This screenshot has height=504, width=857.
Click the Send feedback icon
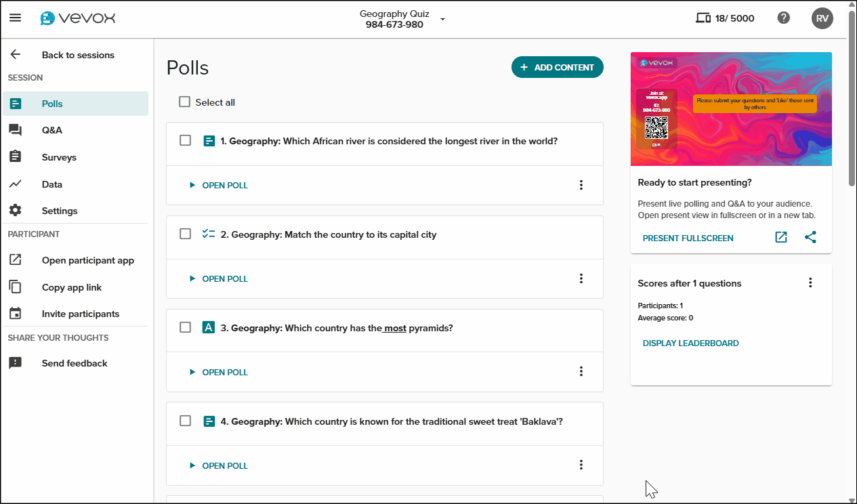15,362
